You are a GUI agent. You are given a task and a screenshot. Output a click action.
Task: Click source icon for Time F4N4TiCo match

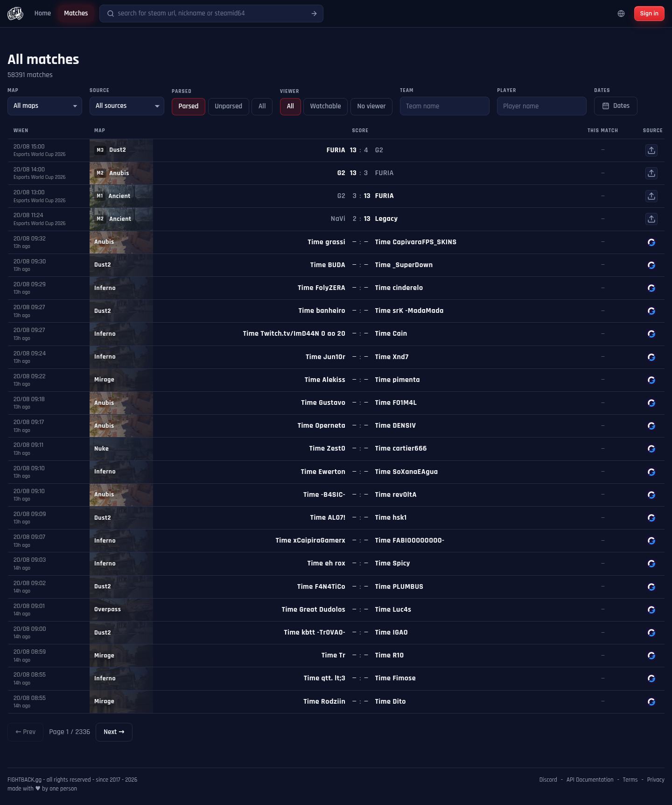pyautogui.click(x=651, y=587)
